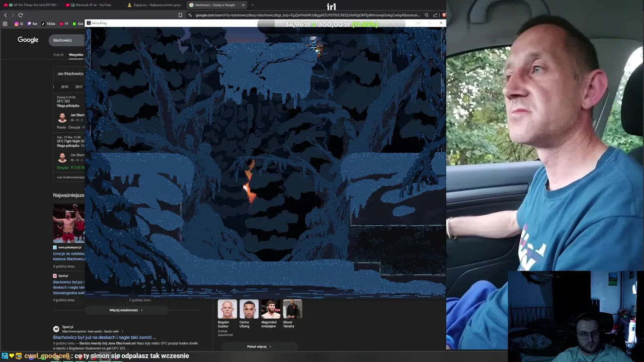Switch to Zagraj.my quiz tab
Image resolution: width=644 pixels, height=362 pixels.
pyautogui.click(x=155, y=5)
